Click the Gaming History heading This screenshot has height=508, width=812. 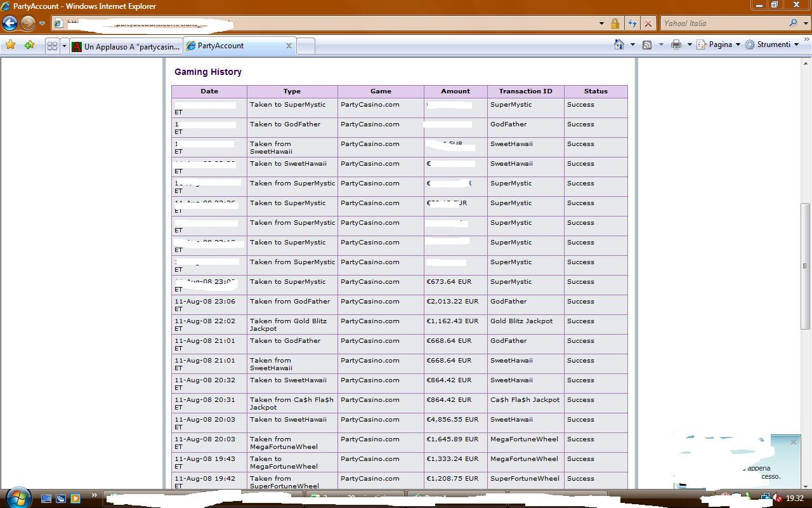click(208, 72)
